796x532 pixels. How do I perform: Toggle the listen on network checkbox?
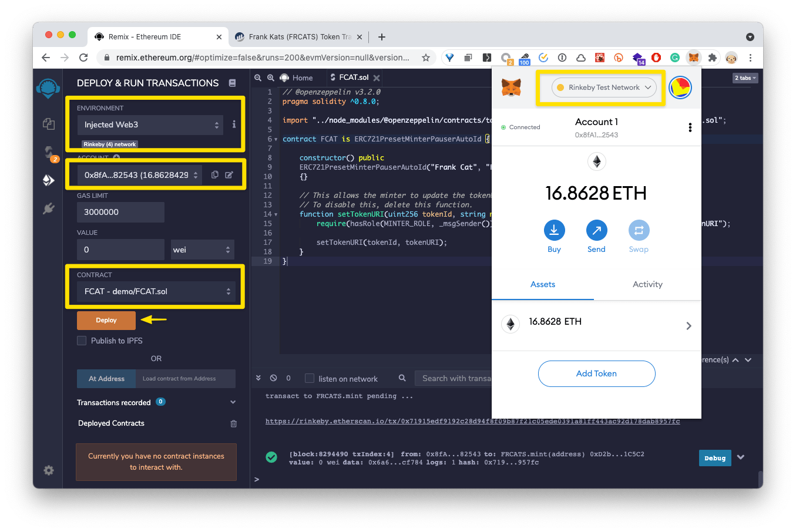coord(310,379)
